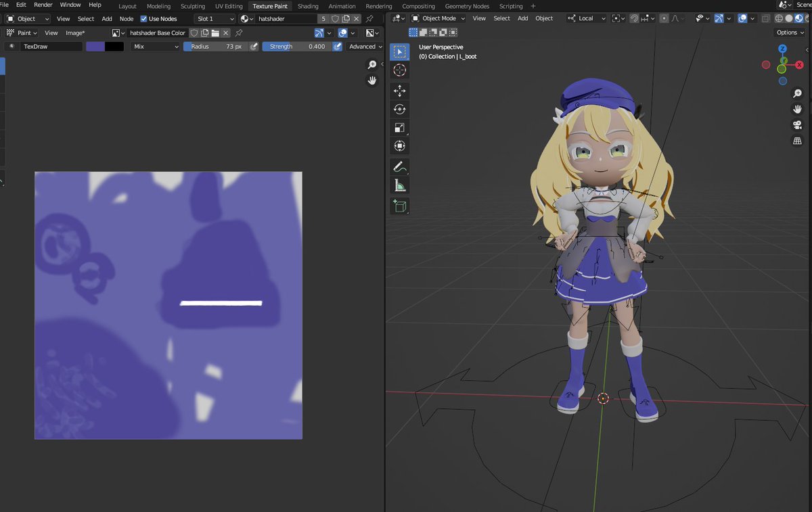
Task: Select the Rotate tool
Action: point(400,110)
